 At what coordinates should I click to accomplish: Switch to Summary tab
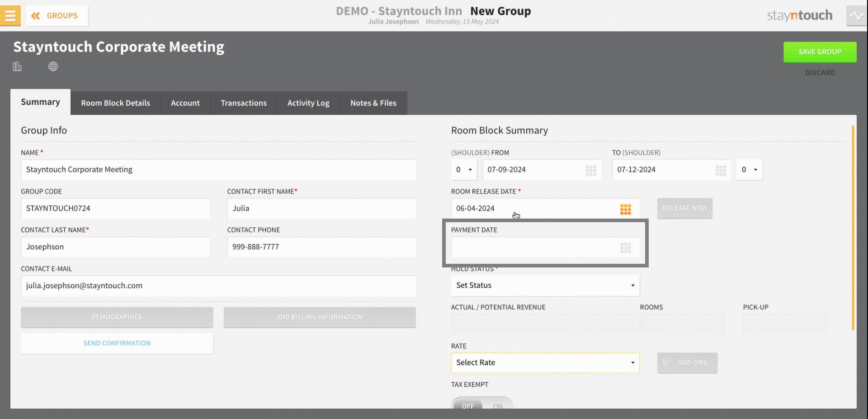point(40,102)
